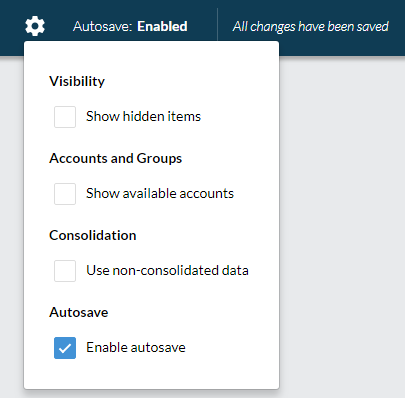
Task: Click 'All changes have been saved' message
Action: point(311,26)
